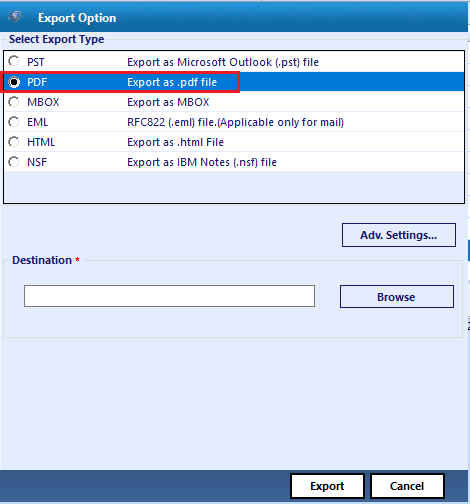Click 'Export as Microsoft Outlook (.pst) file' text
This screenshot has width=470, height=504.
(x=223, y=62)
